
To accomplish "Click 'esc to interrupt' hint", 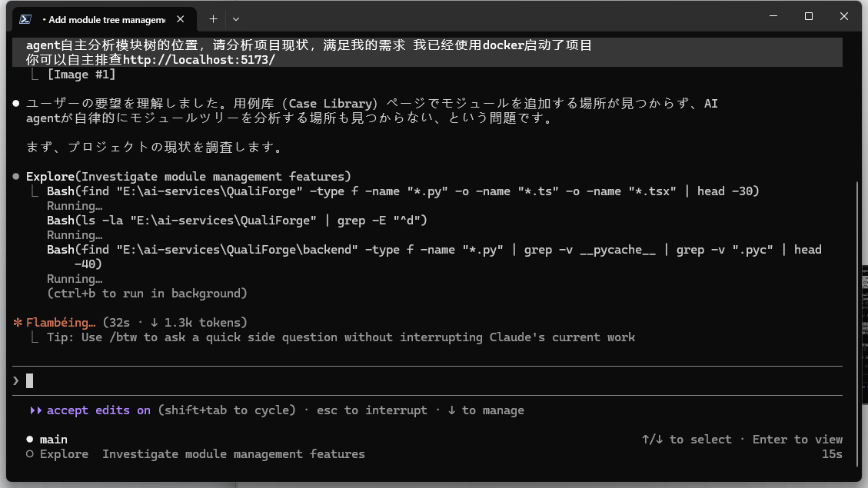I will (372, 410).
